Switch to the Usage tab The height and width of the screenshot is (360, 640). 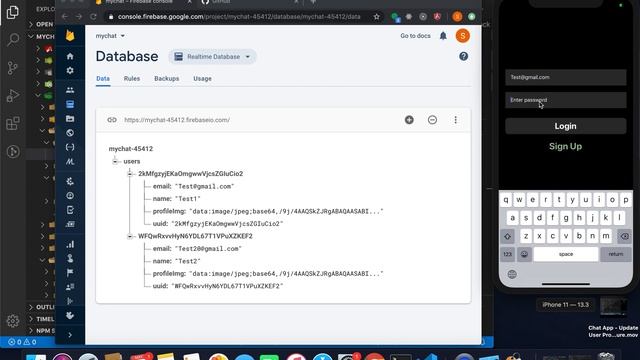[x=202, y=78]
